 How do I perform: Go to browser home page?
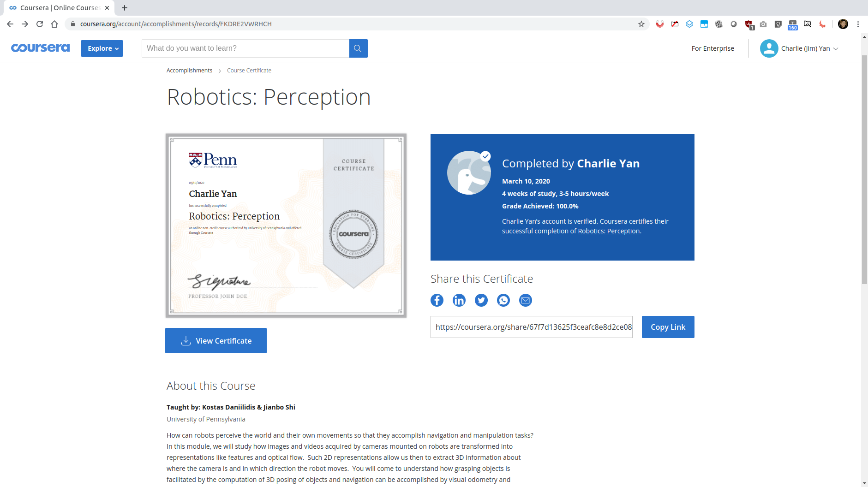(54, 24)
